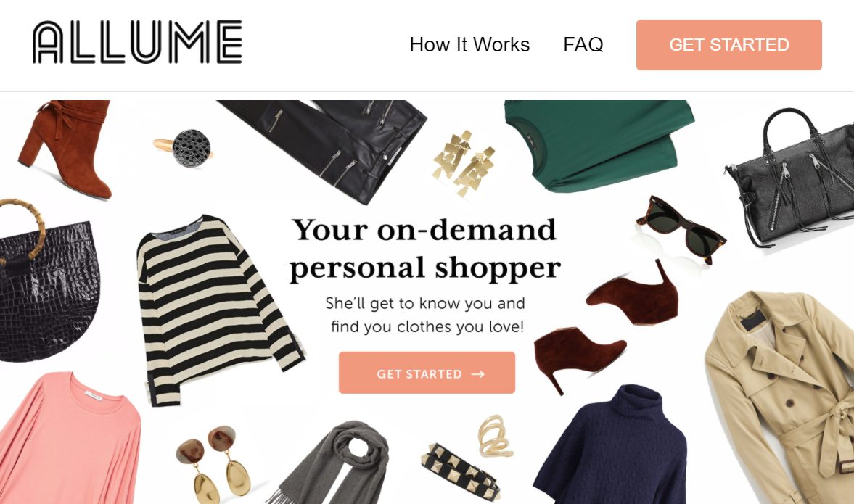This screenshot has width=854, height=504.
Task: Click the black stone gold ring image
Action: coord(184,147)
